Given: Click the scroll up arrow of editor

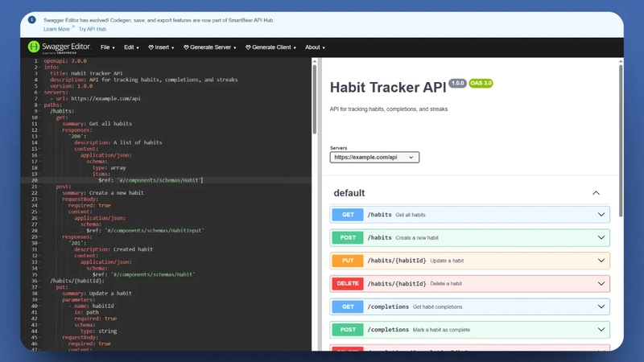Looking at the screenshot, I should click(315, 62).
